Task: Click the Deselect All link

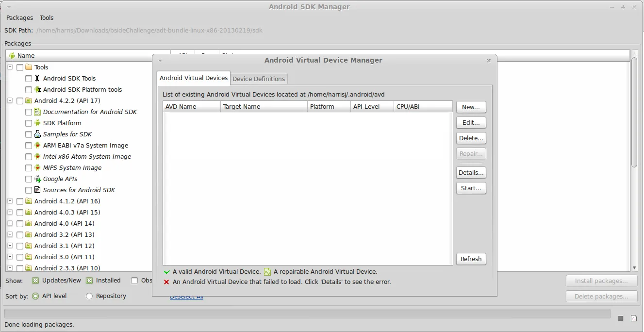Action: tap(186, 297)
